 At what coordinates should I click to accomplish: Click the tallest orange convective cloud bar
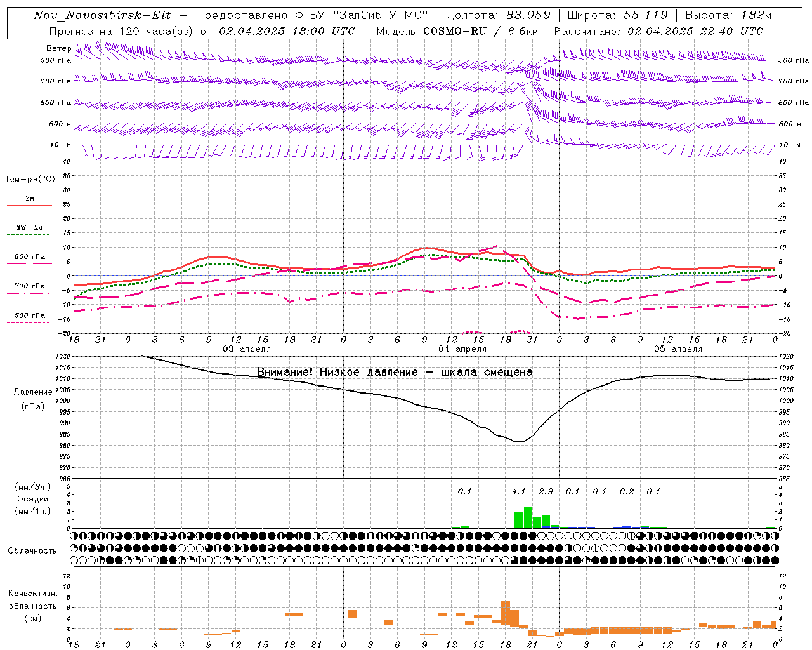(x=506, y=613)
